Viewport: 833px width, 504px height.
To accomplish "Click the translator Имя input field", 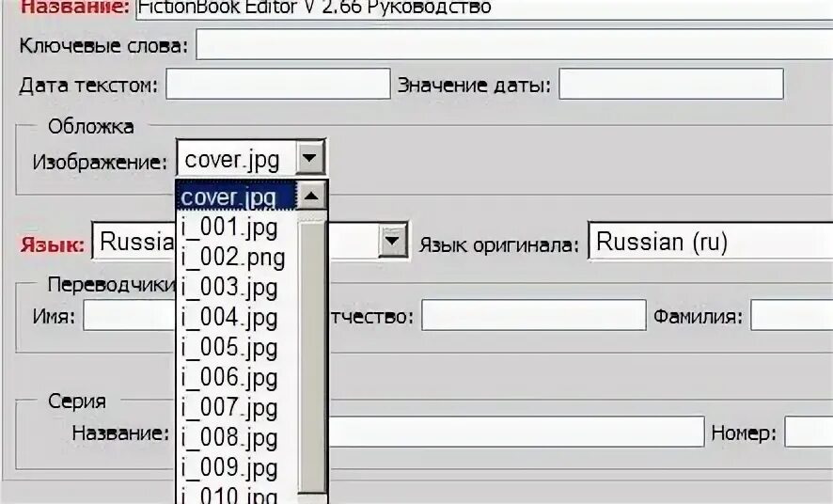I will [130, 315].
